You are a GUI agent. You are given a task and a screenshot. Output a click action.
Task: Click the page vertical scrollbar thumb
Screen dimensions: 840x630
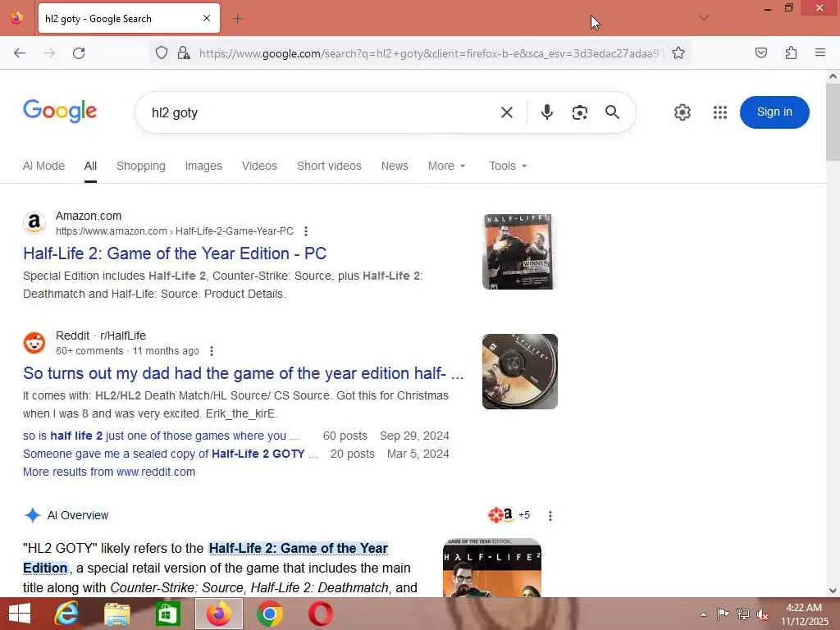point(833,122)
